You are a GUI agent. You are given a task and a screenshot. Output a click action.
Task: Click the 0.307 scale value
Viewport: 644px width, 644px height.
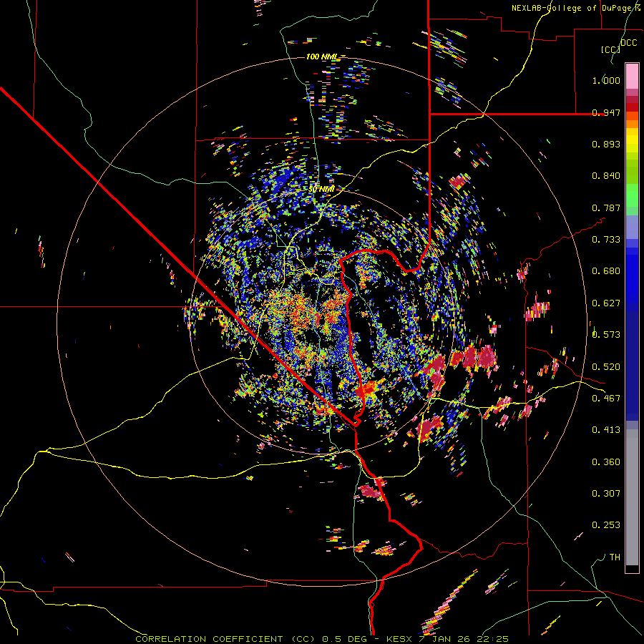click(x=606, y=494)
